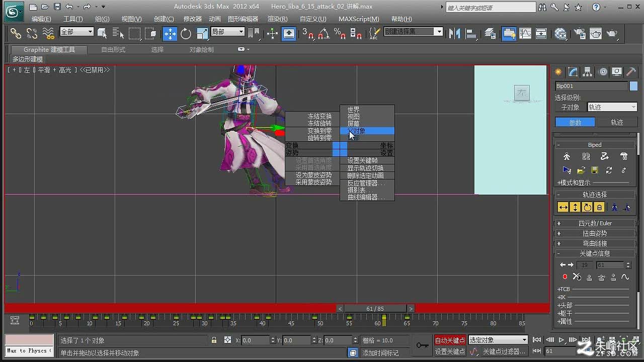Open the Utilities hammer tab

coord(631,72)
